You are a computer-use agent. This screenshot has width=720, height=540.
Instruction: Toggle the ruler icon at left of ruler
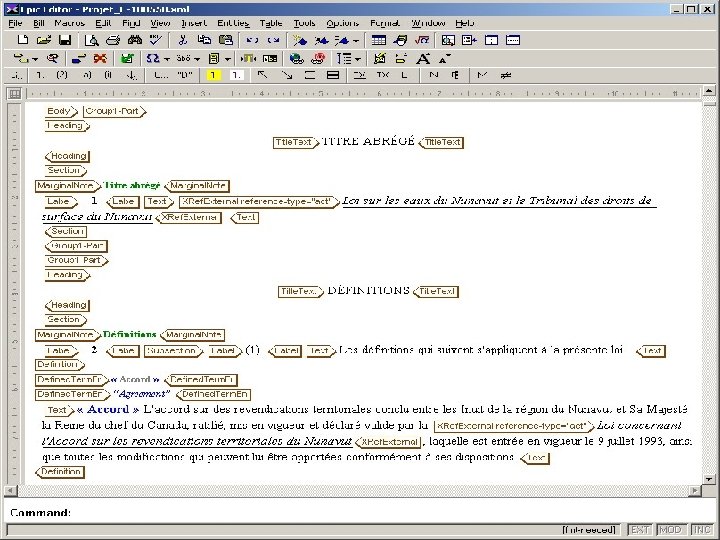pyautogui.click(x=15, y=94)
